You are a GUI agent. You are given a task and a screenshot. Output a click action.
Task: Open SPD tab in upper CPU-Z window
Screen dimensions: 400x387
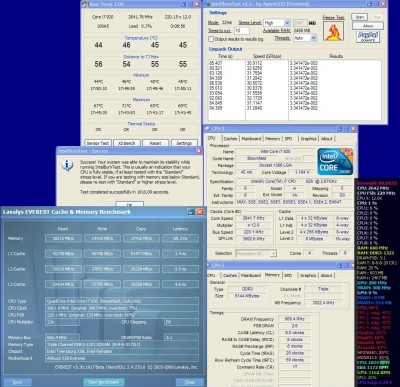(x=288, y=139)
